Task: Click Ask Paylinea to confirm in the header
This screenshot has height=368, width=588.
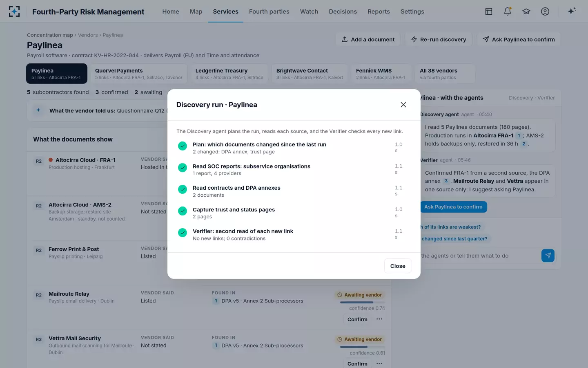Action: pyautogui.click(x=519, y=39)
